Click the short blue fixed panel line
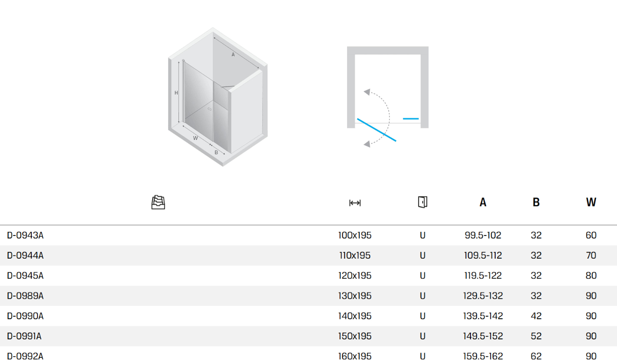 pyautogui.click(x=411, y=119)
